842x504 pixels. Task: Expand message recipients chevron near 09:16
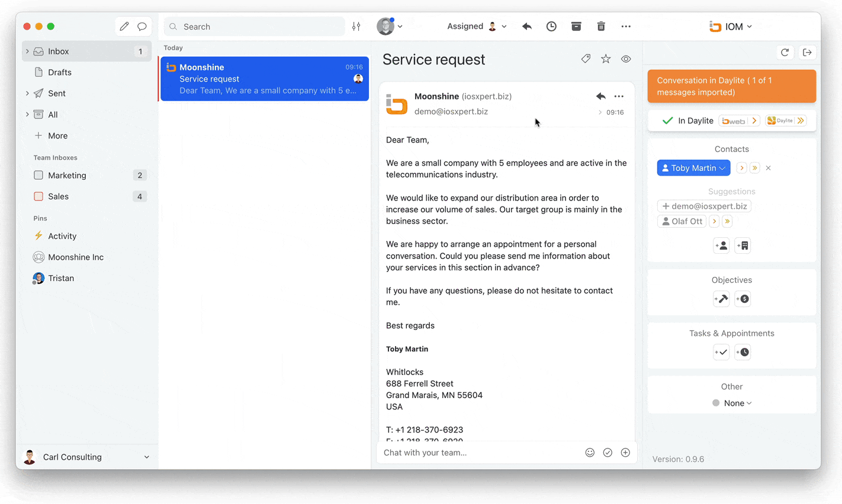click(600, 112)
